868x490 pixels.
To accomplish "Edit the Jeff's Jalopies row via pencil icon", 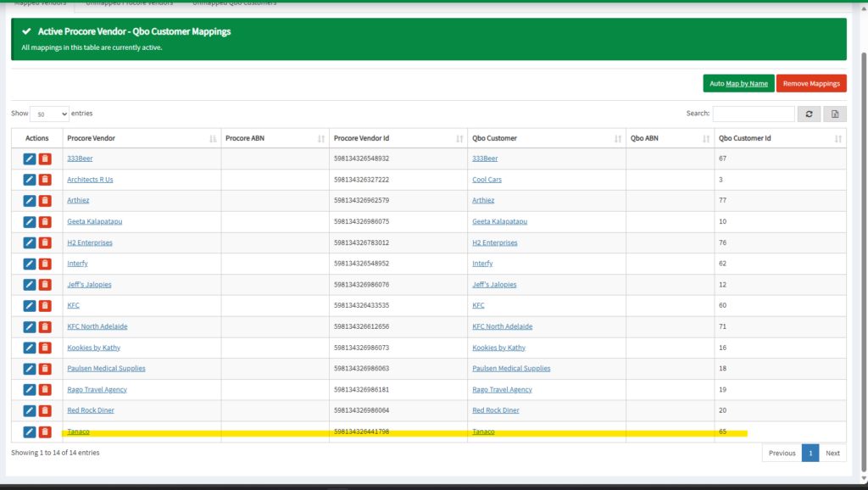I will pyautogui.click(x=30, y=285).
